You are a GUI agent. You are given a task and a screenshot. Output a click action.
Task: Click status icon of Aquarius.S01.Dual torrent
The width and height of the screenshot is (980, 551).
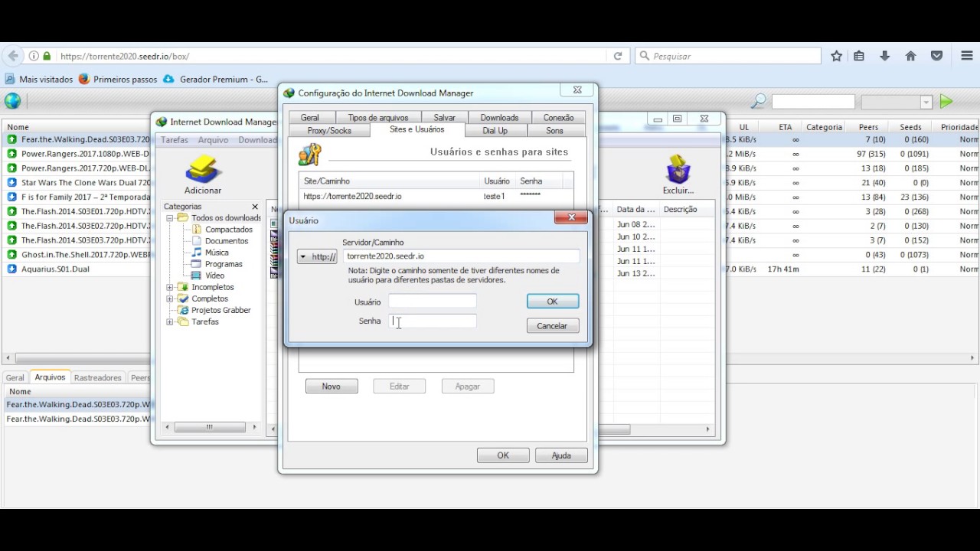12,269
